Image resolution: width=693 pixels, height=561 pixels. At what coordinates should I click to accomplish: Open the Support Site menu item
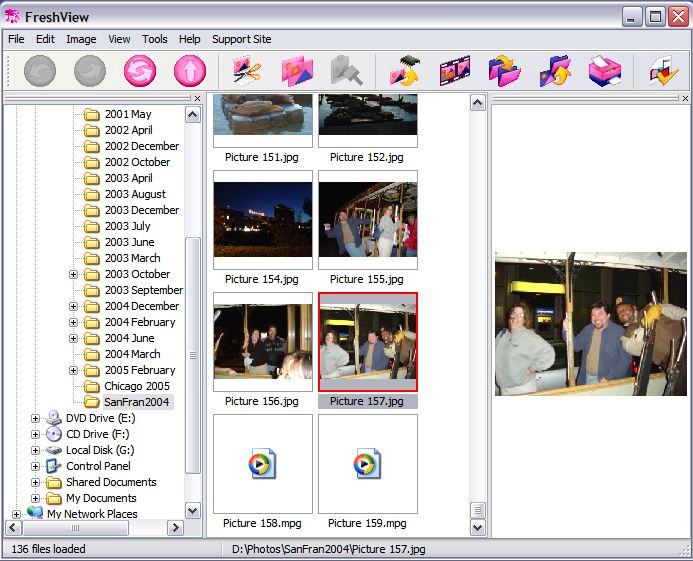241,39
